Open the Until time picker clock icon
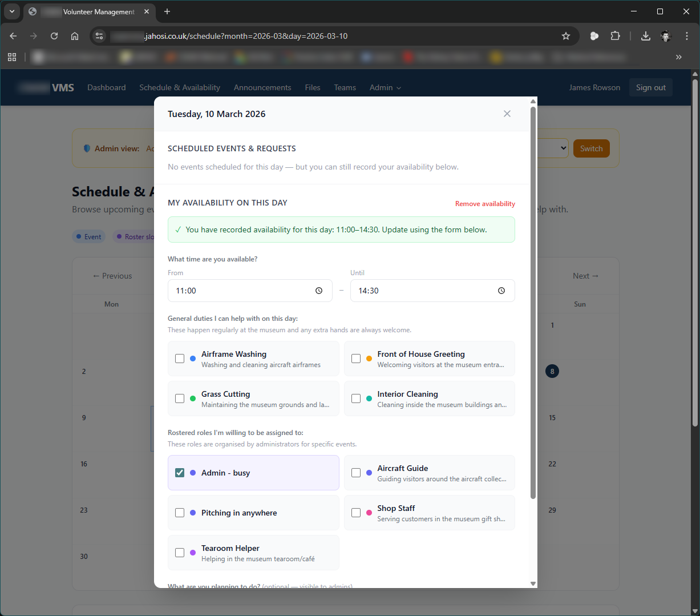 point(501,291)
